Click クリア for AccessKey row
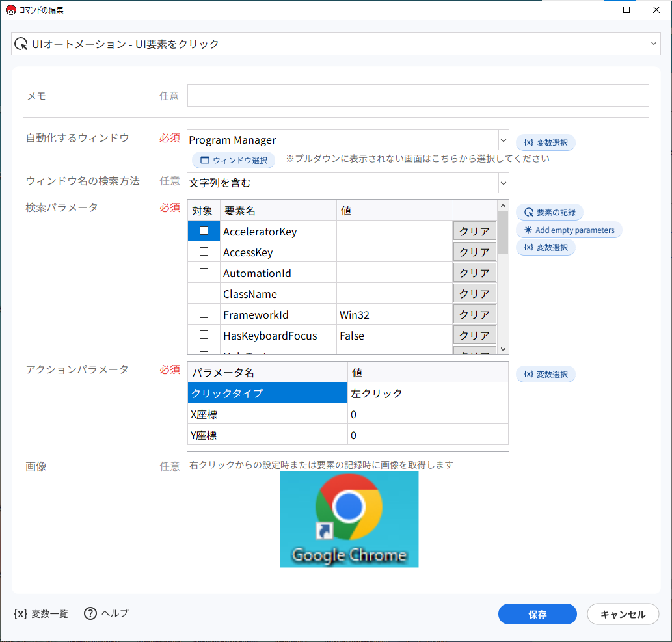 click(474, 252)
